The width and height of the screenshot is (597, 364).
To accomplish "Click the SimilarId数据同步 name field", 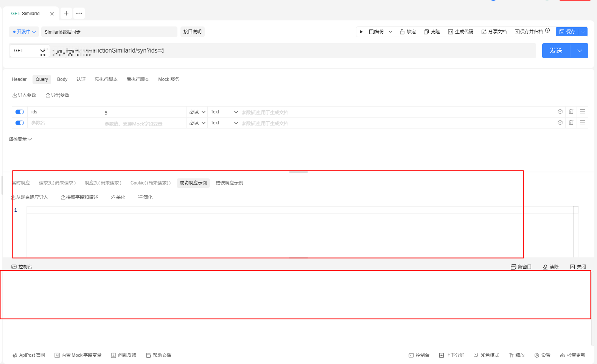I will coord(109,32).
